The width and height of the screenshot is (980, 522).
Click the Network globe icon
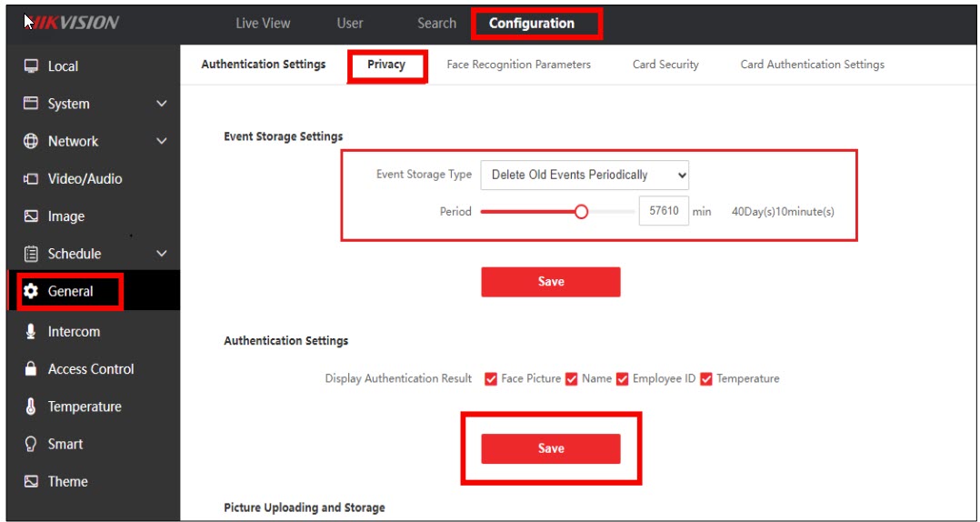pos(31,141)
